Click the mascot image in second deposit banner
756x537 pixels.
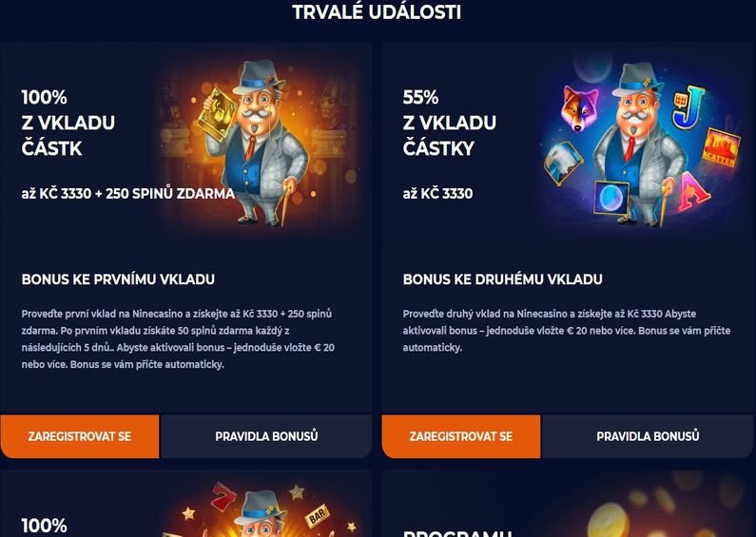639,144
